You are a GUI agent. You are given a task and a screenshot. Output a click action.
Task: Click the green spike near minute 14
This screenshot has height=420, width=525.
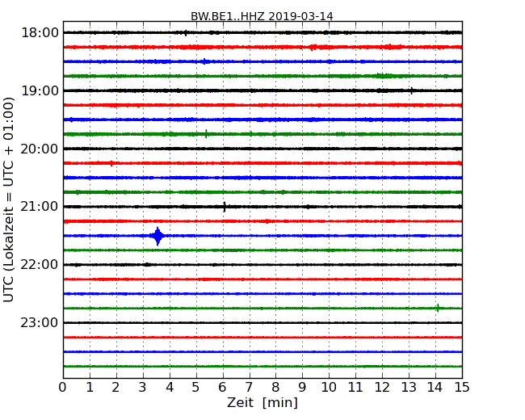click(438, 308)
